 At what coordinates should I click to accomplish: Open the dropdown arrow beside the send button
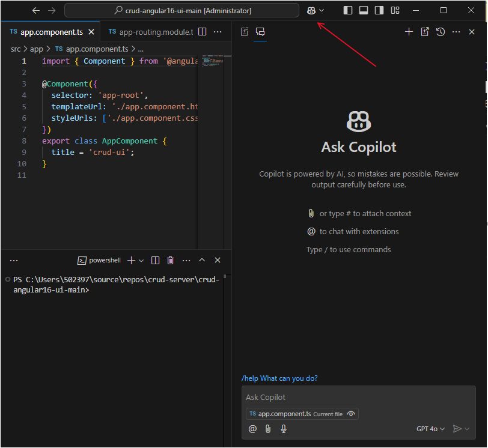(x=468, y=429)
